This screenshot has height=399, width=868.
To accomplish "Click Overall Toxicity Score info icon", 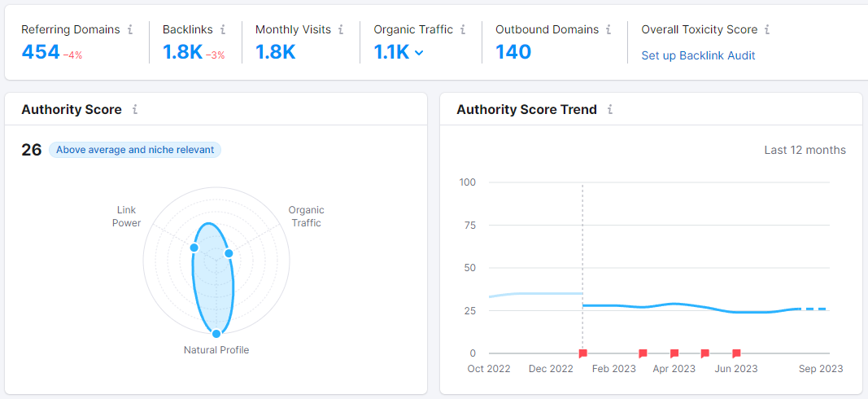I will click(x=767, y=29).
